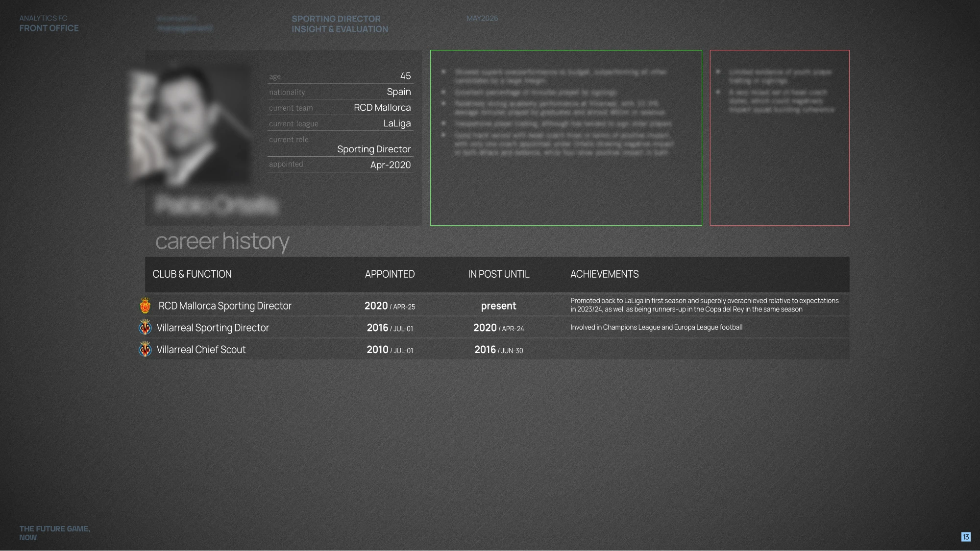Click the Villarreal crest beside Sporting Director

(x=145, y=327)
